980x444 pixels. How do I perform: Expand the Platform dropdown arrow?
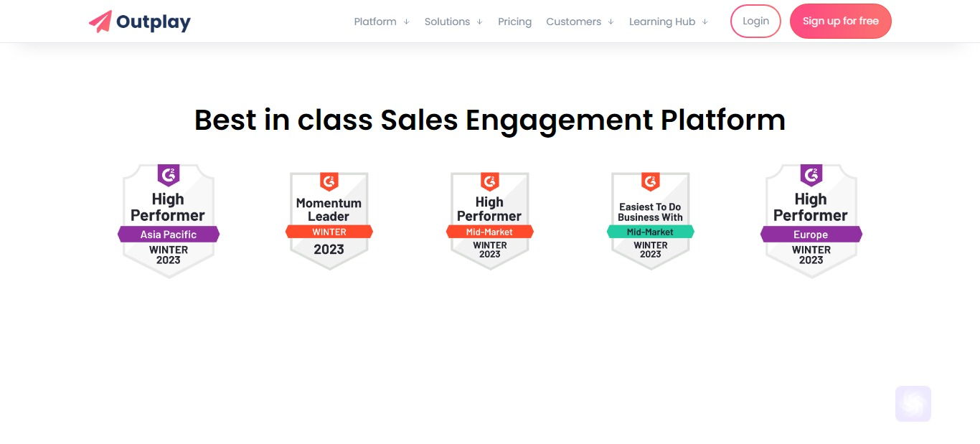pyautogui.click(x=406, y=22)
